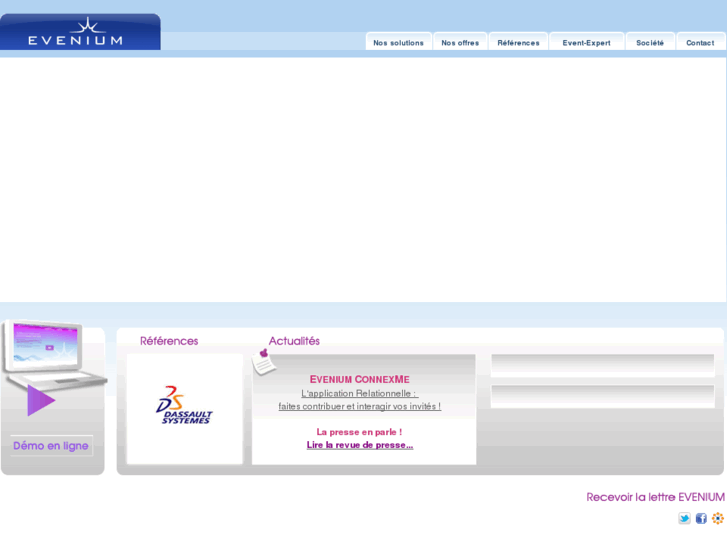Open the Société tab
Image resolution: width=727 pixels, height=545 pixels.
click(650, 43)
